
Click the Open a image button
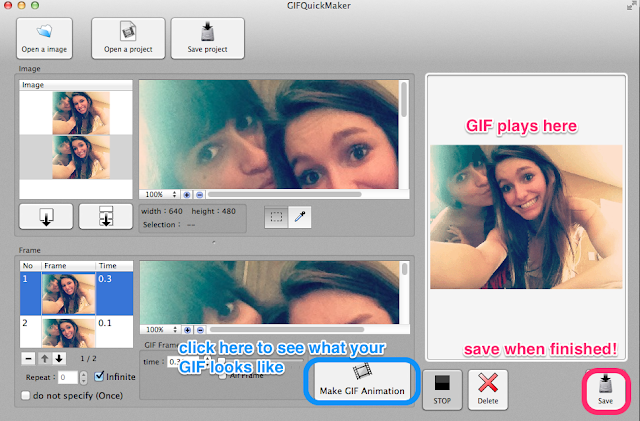coord(44,38)
